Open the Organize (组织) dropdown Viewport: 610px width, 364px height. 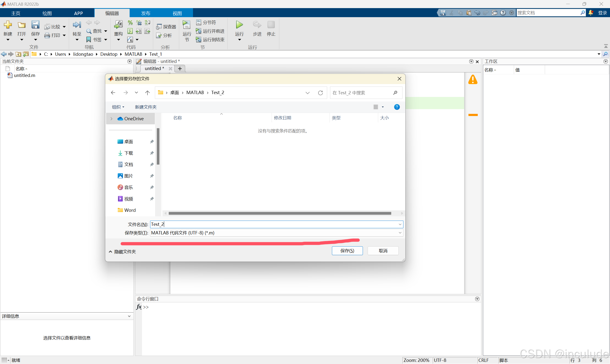pos(118,107)
